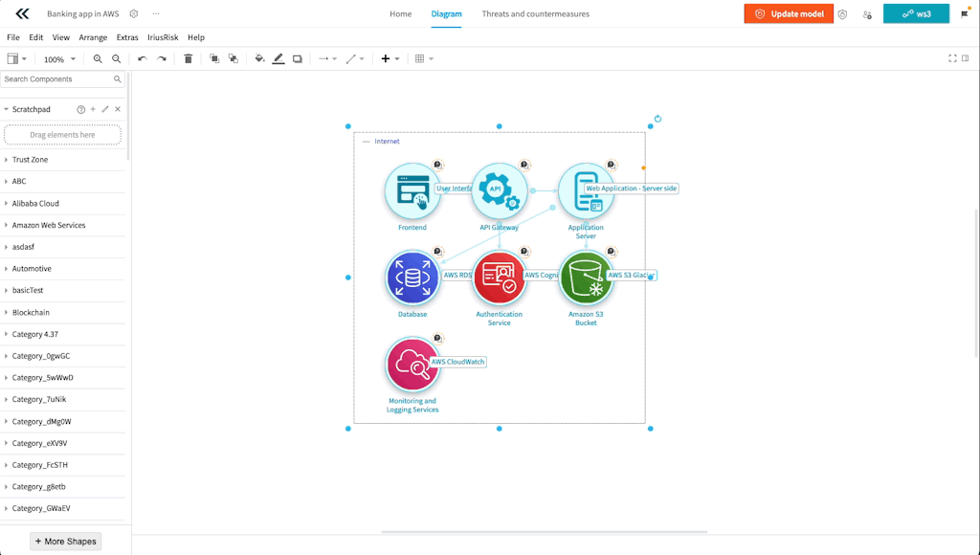Click the Update model button
Image resolution: width=980 pixels, height=555 pixels.
tap(789, 13)
